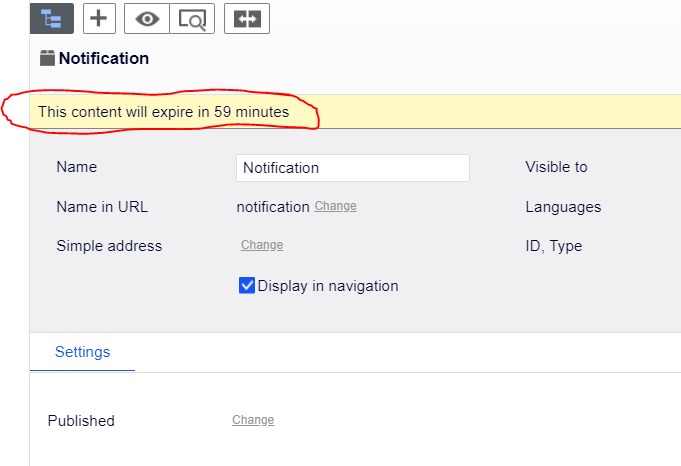
Task: Click the double-arrow compare versions icon
Action: (x=246, y=18)
